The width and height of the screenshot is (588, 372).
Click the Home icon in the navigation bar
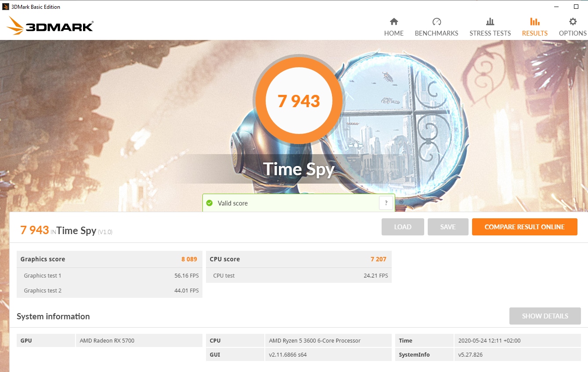393,21
